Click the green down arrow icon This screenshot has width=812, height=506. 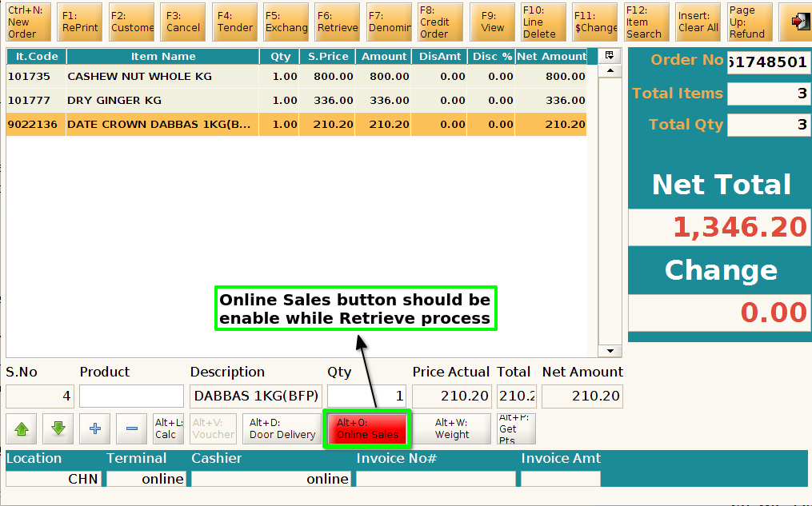coord(58,428)
